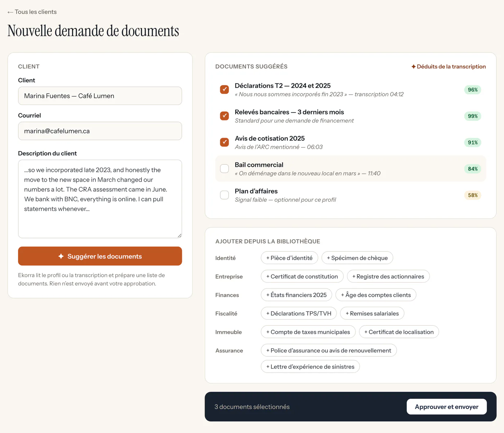Image resolution: width=504 pixels, height=433 pixels.
Task: Click the Immeuble category label
Action: pos(228,332)
